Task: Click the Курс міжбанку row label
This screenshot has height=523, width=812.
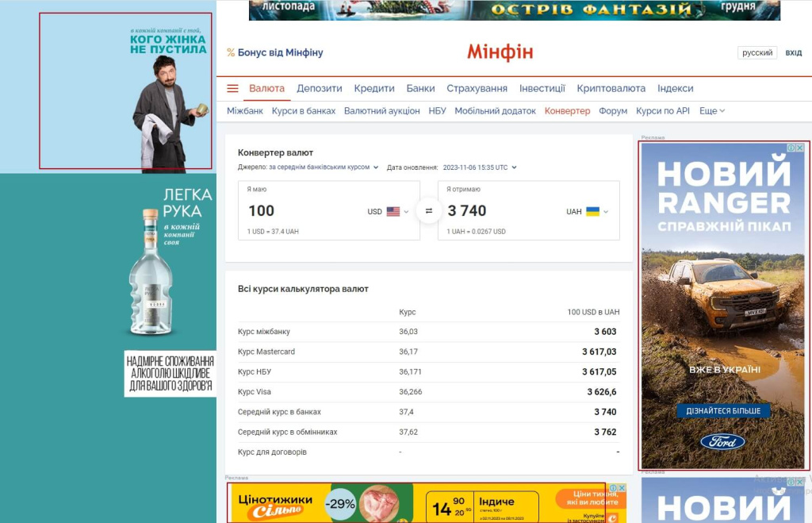Action: pyautogui.click(x=263, y=332)
